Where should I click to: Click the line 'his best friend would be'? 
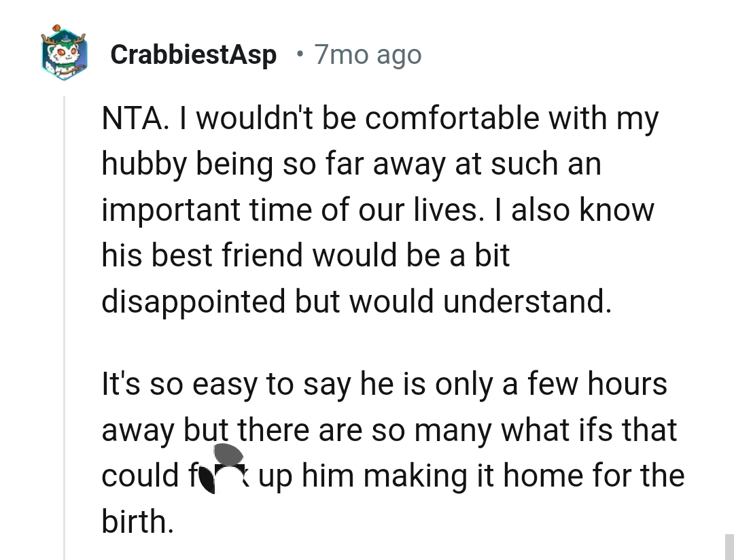[x=305, y=255]
